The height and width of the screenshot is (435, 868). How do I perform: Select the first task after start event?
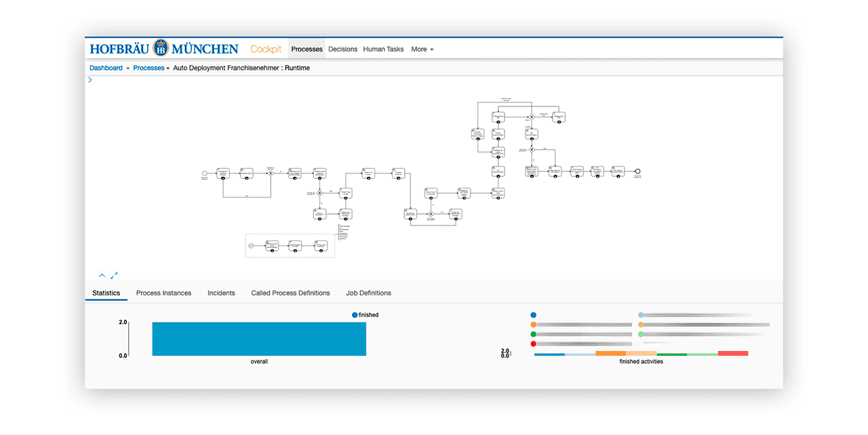point(223,173)
